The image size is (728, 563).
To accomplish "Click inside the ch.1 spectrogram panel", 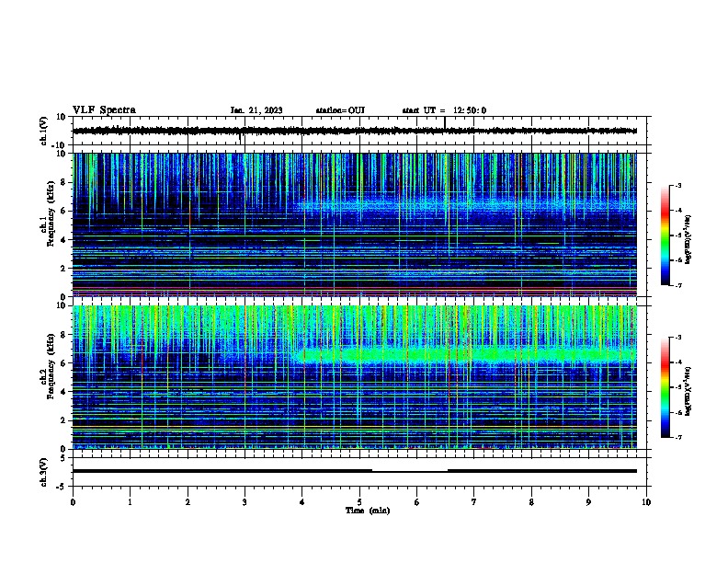I will (354, 224).
